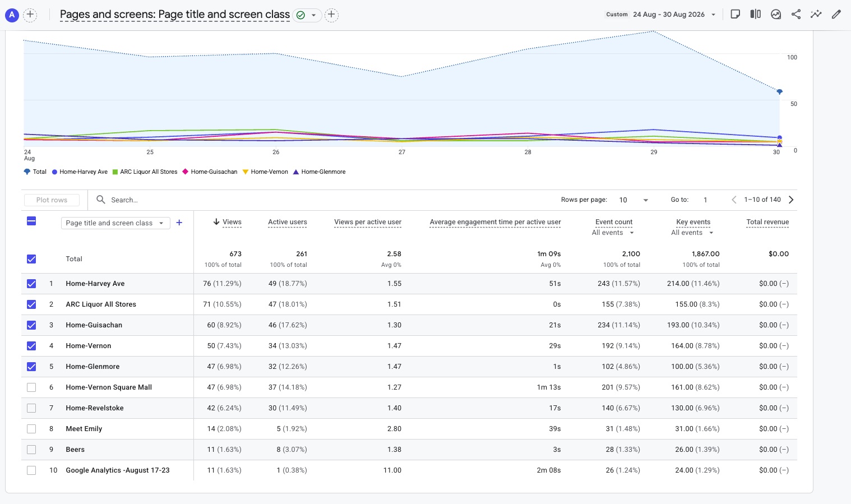Click the edit report pencil icon
This screenshot has height=504, width=851.
[x=836, y=15]
